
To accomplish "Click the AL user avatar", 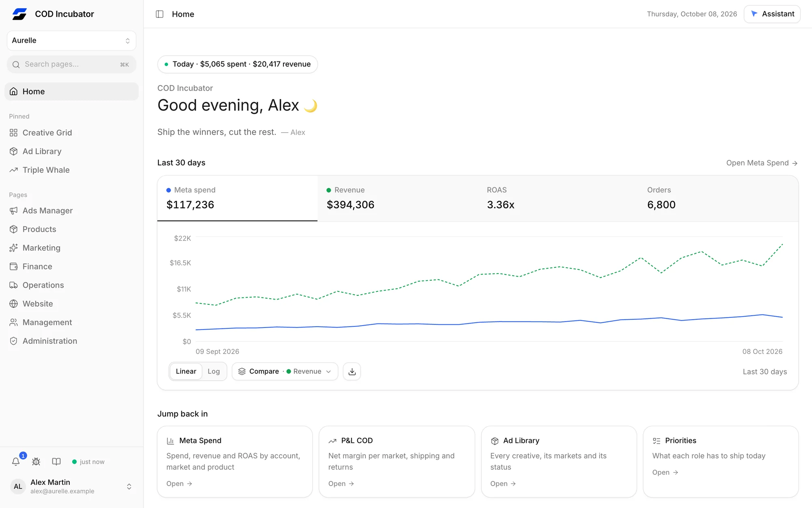I will [x=18, y=486].
